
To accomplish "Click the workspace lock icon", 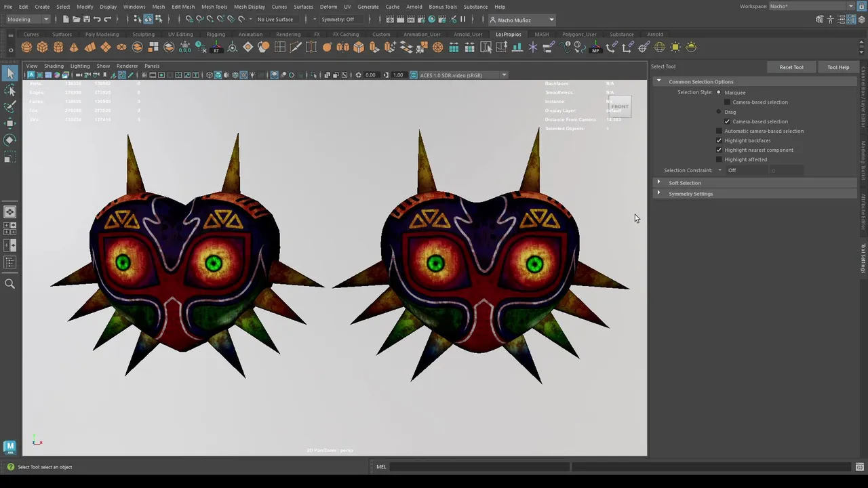I will pyautogui.click(x=861, y=6).
